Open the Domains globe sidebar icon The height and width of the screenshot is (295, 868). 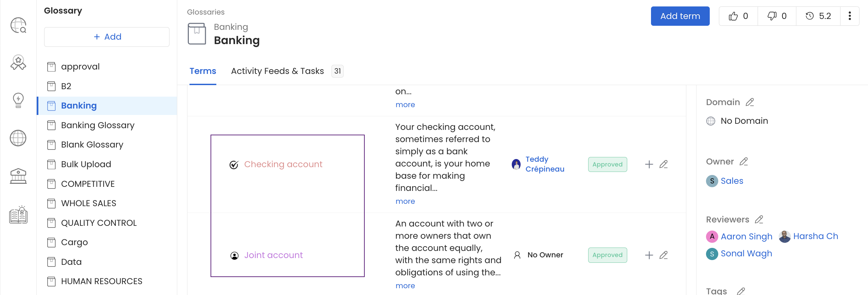pos(18,138)
